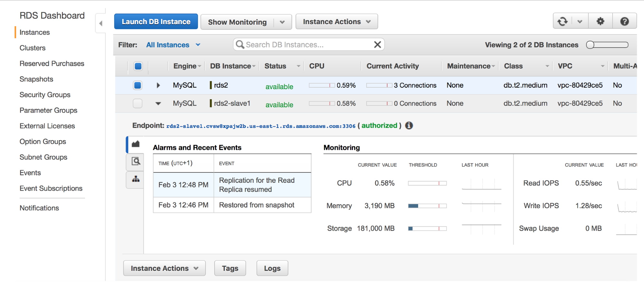Open Subnet Groups in the sidebar

tap(43, 157)
